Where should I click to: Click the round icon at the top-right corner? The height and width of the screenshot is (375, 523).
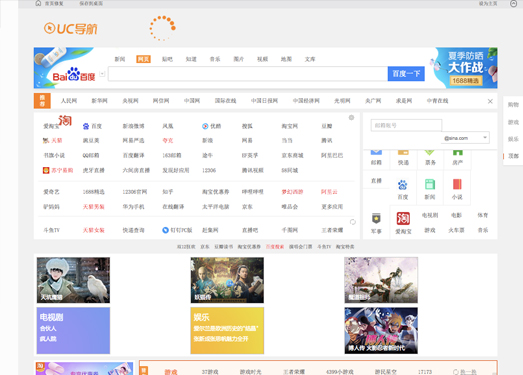tap(514, 3)
